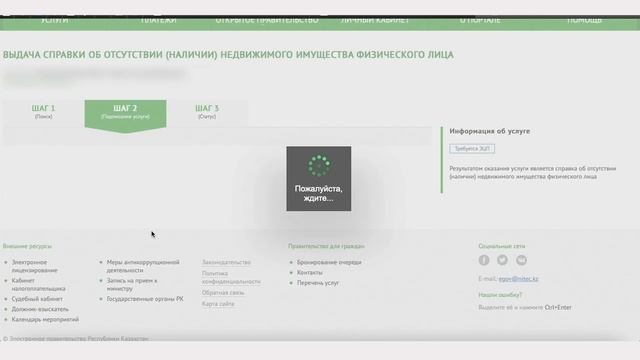This screenshot has width=640, height=360.
Task: Open the Законодательство footer link
Action: click(x=226, y=262)
